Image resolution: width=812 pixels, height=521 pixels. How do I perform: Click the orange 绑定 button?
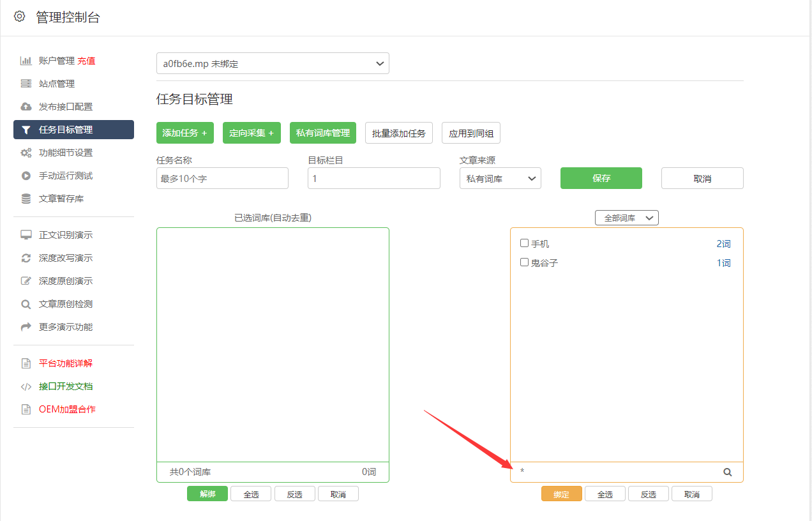(561, 494)
